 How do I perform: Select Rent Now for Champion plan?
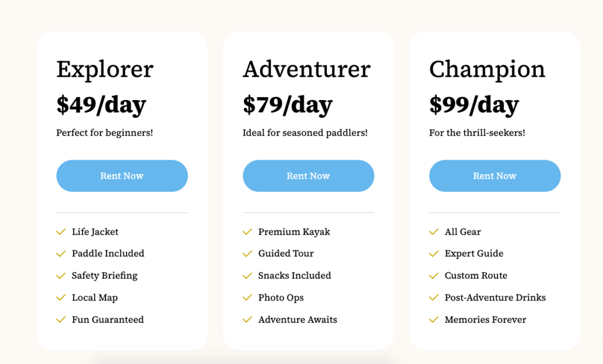coord(495,176)
